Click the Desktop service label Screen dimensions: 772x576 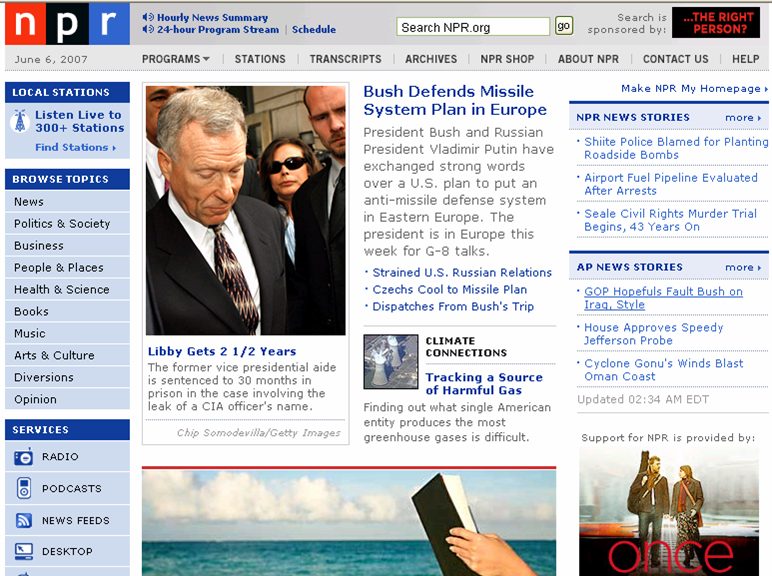click(x=67, y=552)
